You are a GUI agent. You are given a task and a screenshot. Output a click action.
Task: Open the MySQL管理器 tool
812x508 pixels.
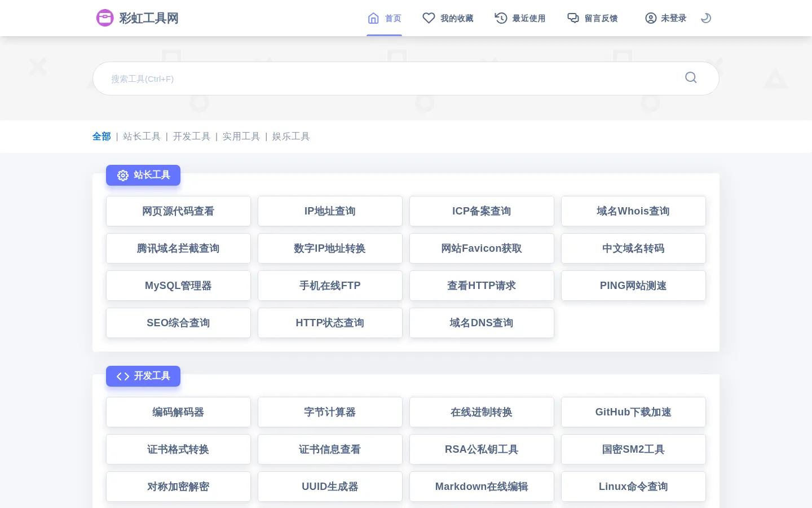178,286
